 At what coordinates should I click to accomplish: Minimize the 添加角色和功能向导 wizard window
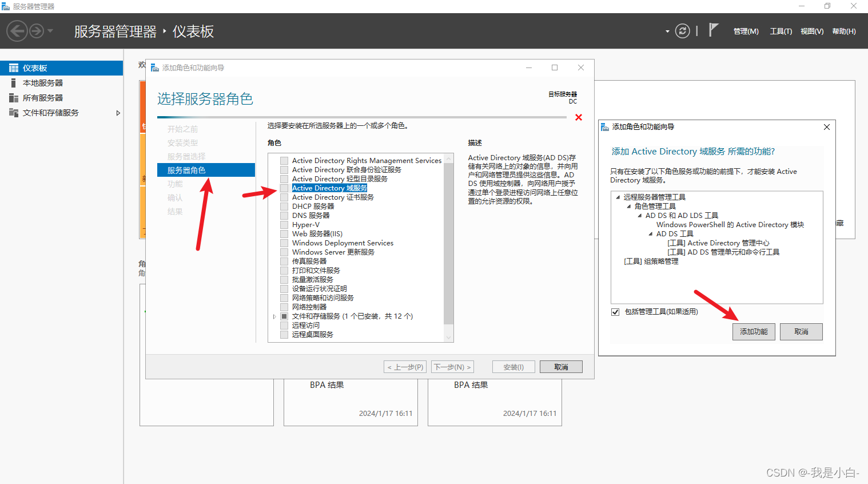click(529, 68)
